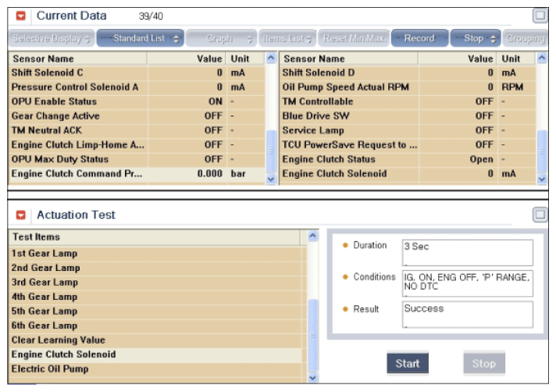
Task: Click the Result field showing Success
Action: coord(467,315)
